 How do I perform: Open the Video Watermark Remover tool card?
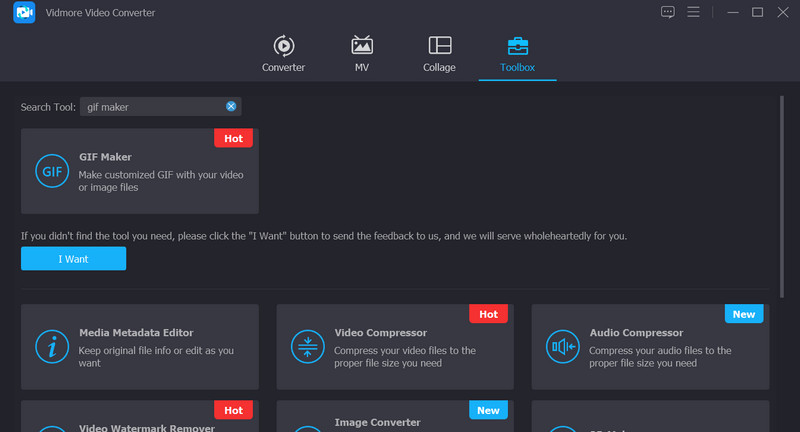(x=139, y=420)
